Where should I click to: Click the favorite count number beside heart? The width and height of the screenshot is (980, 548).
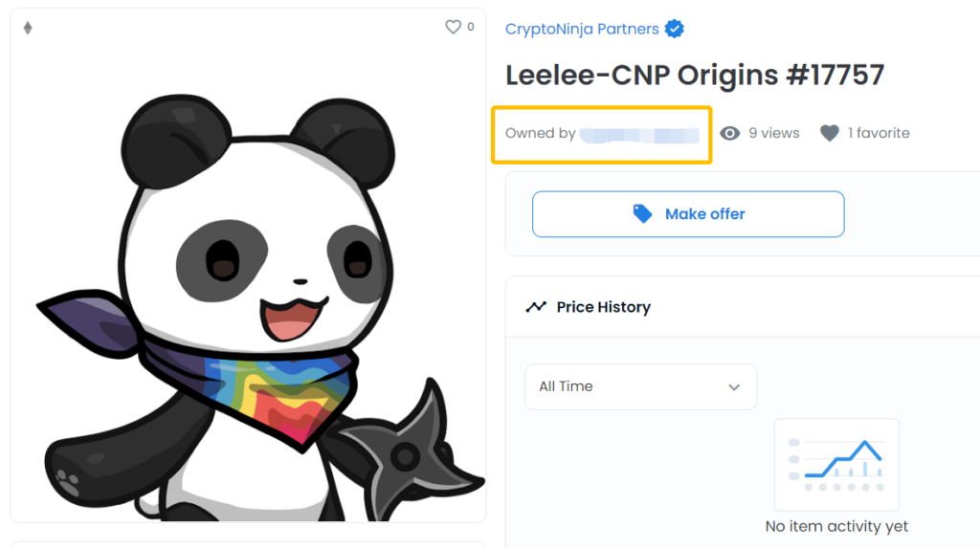pos(471,27)
